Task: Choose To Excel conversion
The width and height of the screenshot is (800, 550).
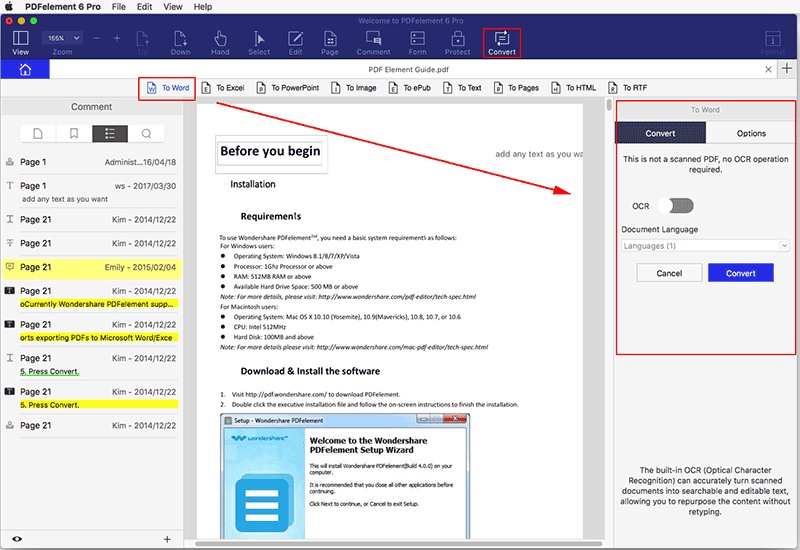Action: (223, 88)
